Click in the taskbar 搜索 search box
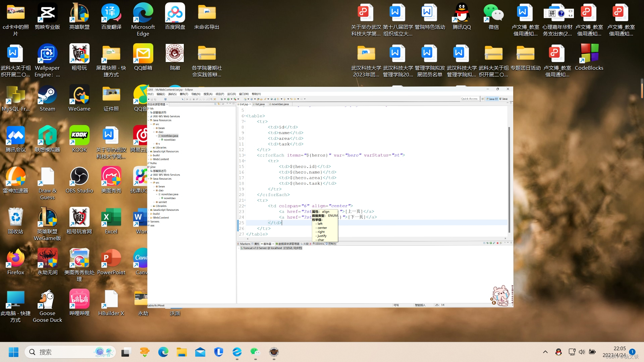 (70, 352)
